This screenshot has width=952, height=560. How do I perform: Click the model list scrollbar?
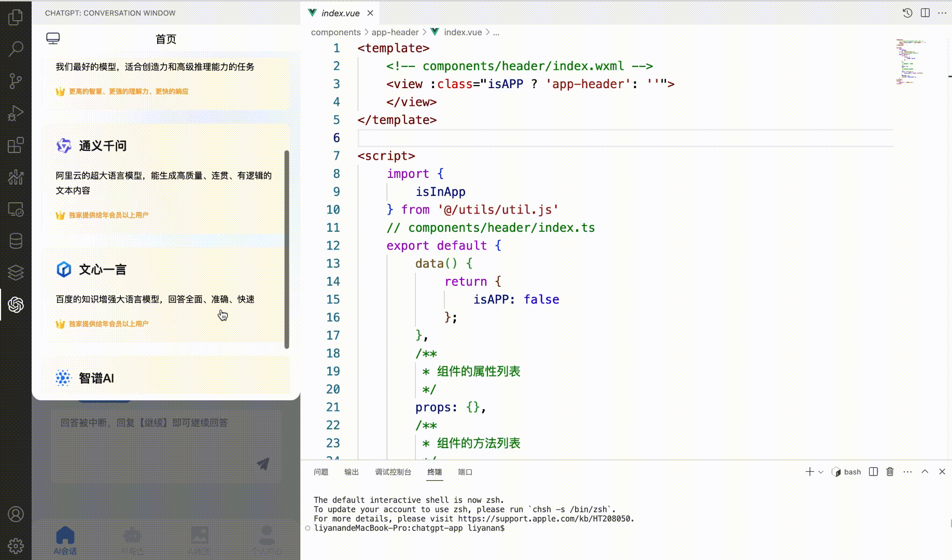[287, 249]
